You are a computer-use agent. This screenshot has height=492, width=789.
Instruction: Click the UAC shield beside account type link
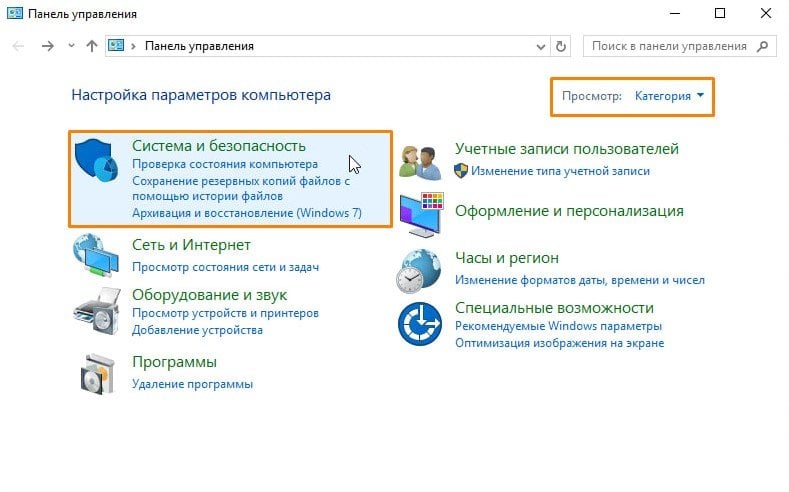click(x=460, y=171)
